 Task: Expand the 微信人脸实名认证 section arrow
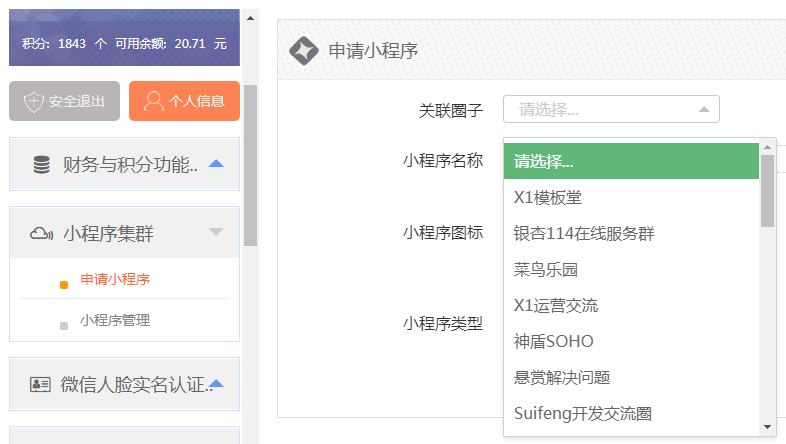pyautogui.click(x=216, y=384)
